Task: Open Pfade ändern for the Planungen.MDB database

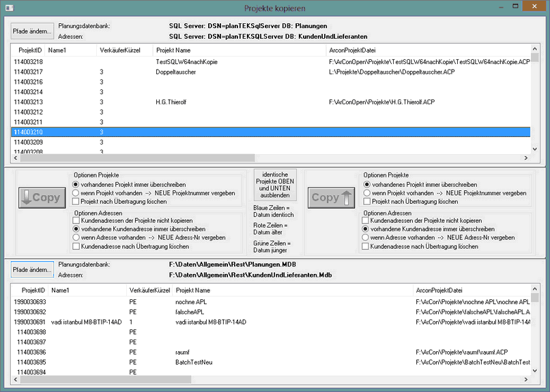Action: 32,269
